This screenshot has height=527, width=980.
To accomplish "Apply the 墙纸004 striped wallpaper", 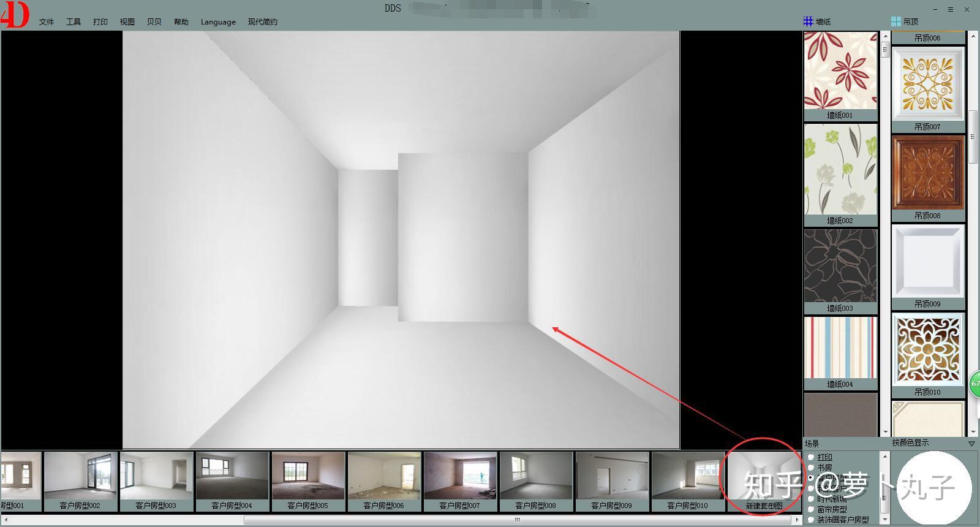I will pyautogui.click(x=840, y=347).
